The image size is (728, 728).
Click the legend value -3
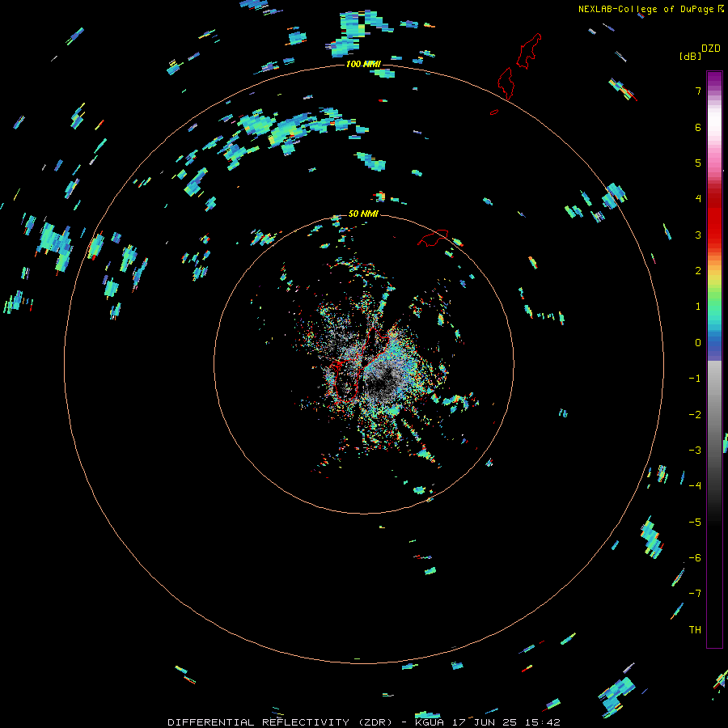(695, 451)
